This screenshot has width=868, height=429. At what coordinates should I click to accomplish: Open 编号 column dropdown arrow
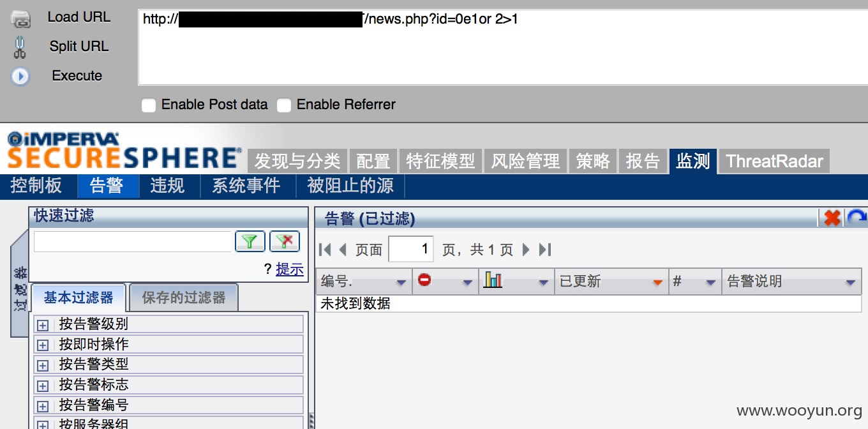pyautogui.click(x=401, y=283)
